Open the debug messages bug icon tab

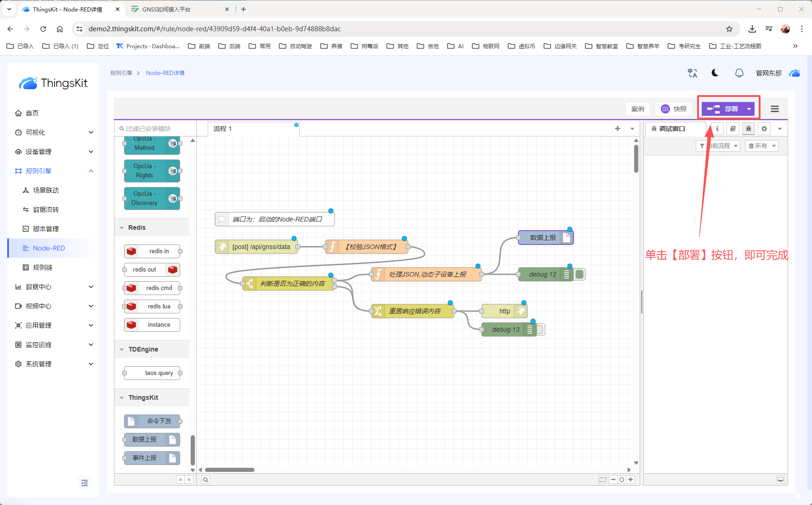point(749,129)
